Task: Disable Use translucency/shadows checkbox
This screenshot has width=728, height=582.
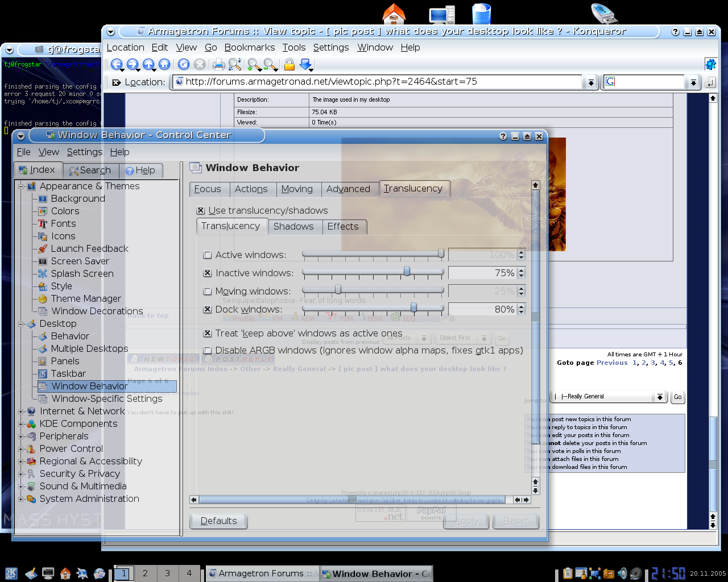Action: click(201, 211)
